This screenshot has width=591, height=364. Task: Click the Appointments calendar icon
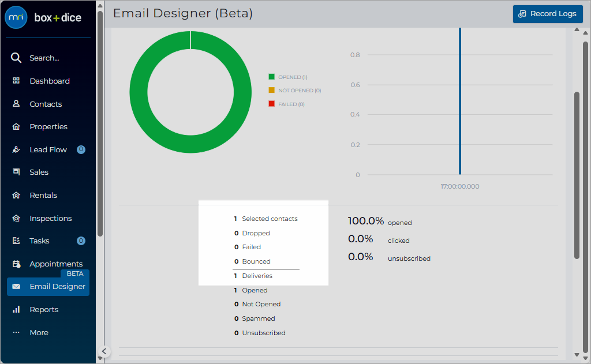pos(16,264)
